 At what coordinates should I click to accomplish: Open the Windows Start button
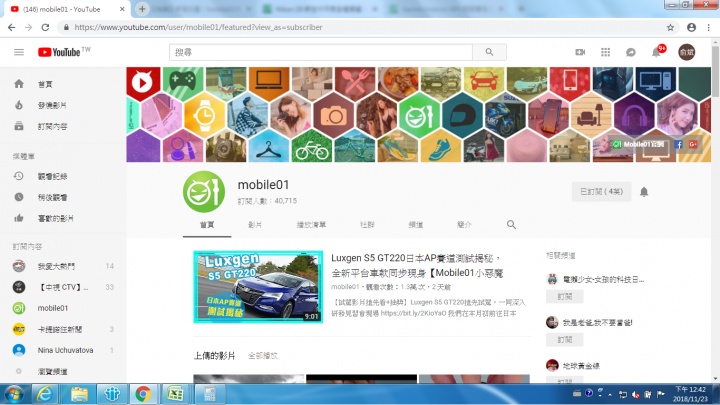point(14,394)
